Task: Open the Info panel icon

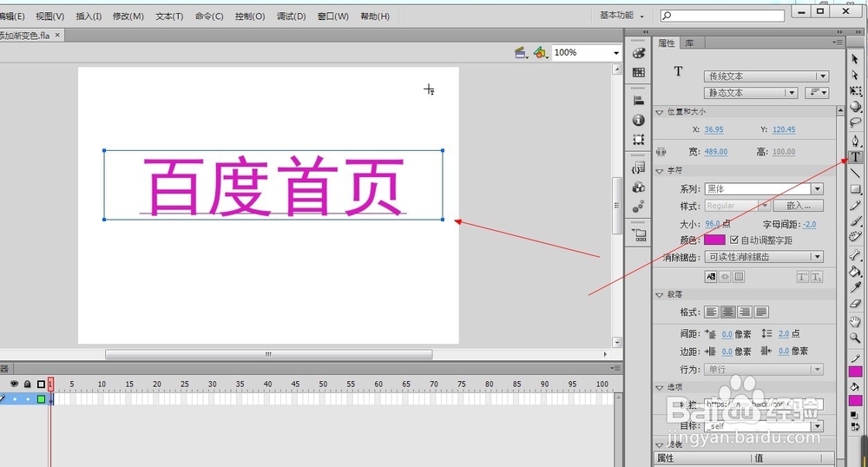Action: [639, 120]
